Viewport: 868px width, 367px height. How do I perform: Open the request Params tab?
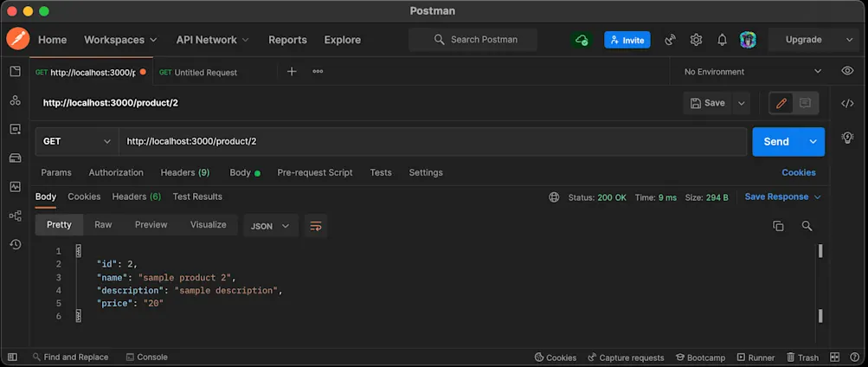pos(56,173)
